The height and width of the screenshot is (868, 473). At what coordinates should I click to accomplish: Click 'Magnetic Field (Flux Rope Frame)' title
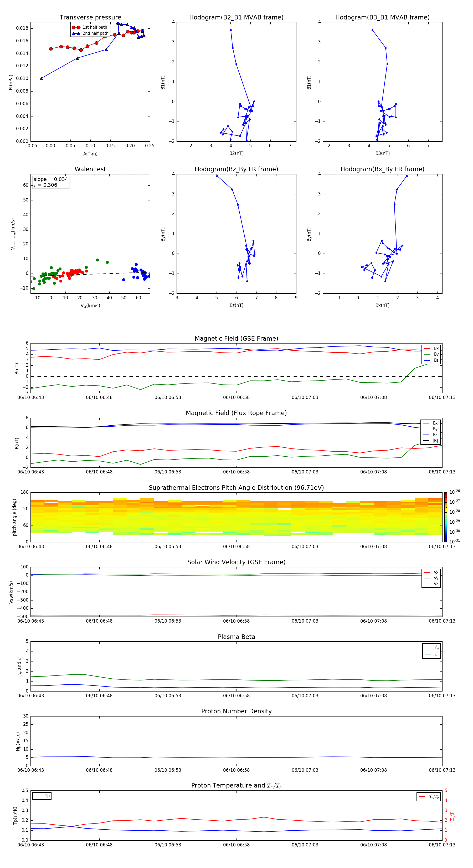(x=236, y=413)
